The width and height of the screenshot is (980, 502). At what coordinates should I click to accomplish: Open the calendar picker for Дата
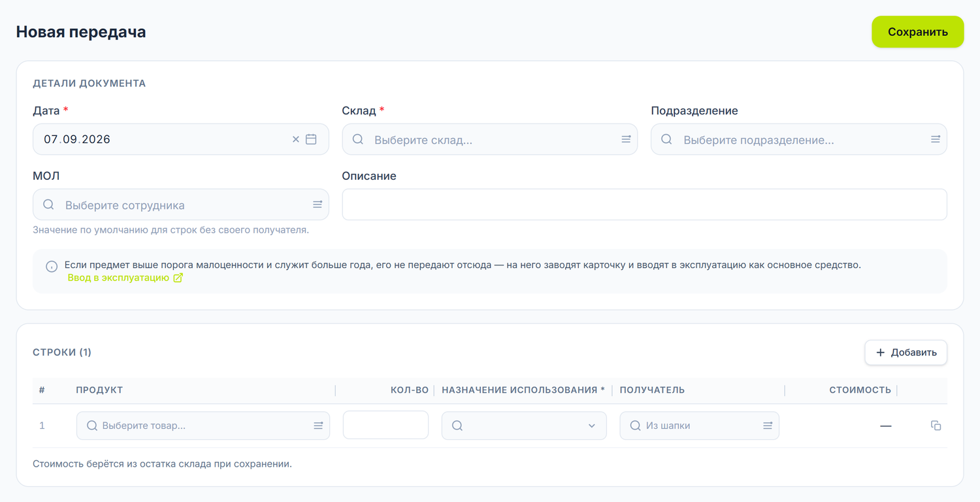point(311,139)
